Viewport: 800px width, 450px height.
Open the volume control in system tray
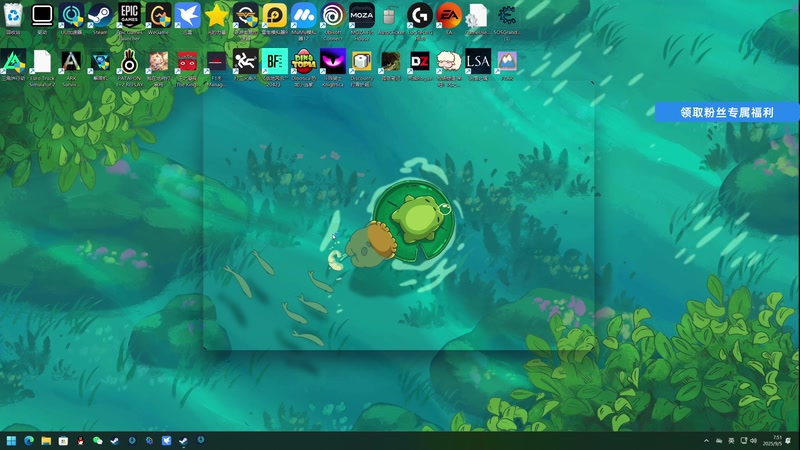click(x=754, y=441)
